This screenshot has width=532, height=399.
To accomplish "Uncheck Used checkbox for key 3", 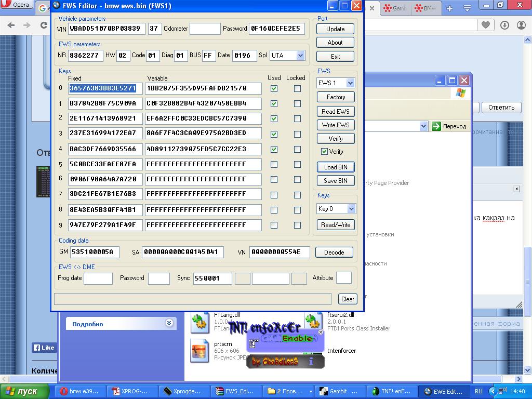I will click(274, 134).
